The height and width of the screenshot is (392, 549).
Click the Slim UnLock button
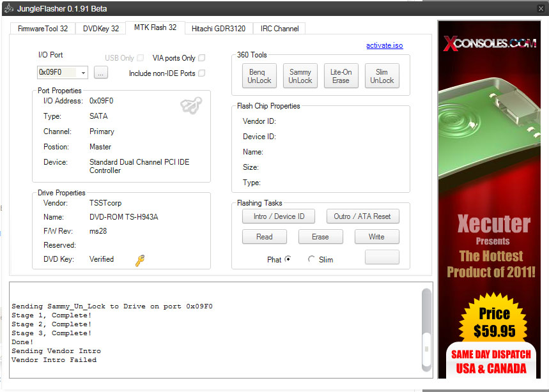coord(382,76)
